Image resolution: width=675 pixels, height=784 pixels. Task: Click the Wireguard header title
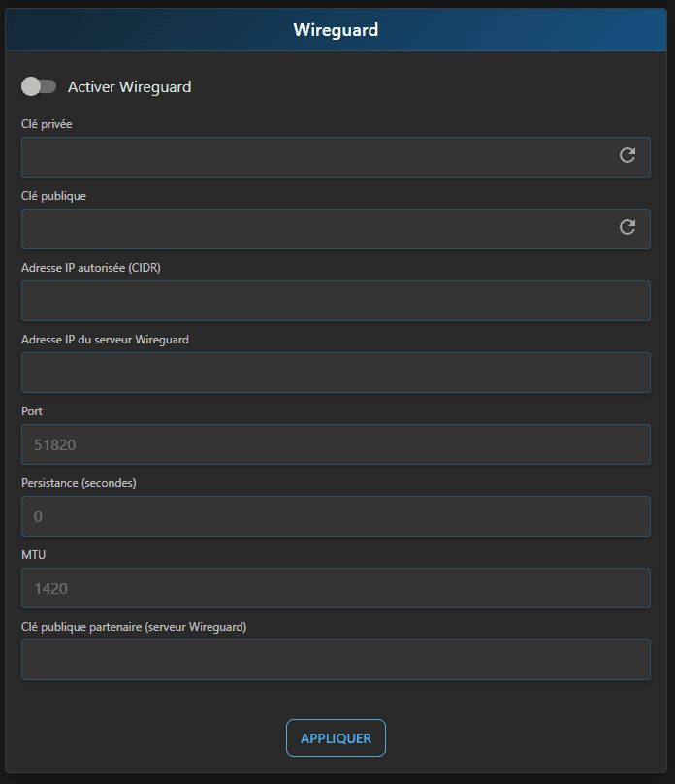[336, 30]
